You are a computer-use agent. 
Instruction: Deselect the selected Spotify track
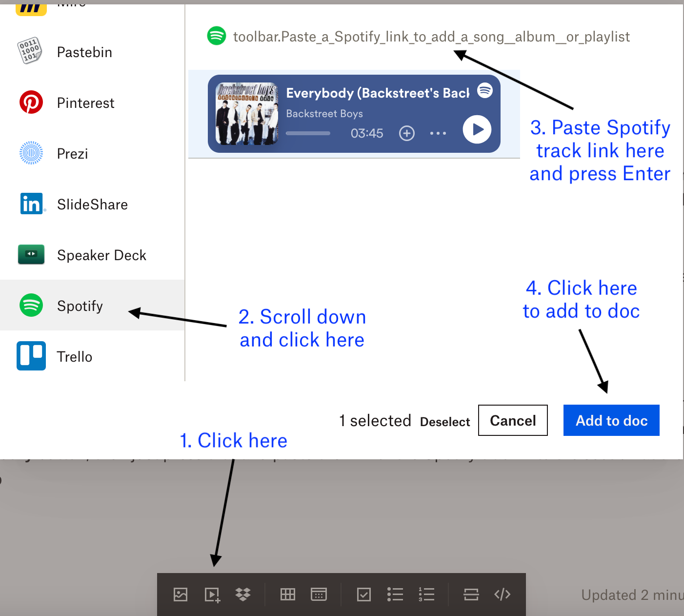pyautogui.click(x=444, y=421)
